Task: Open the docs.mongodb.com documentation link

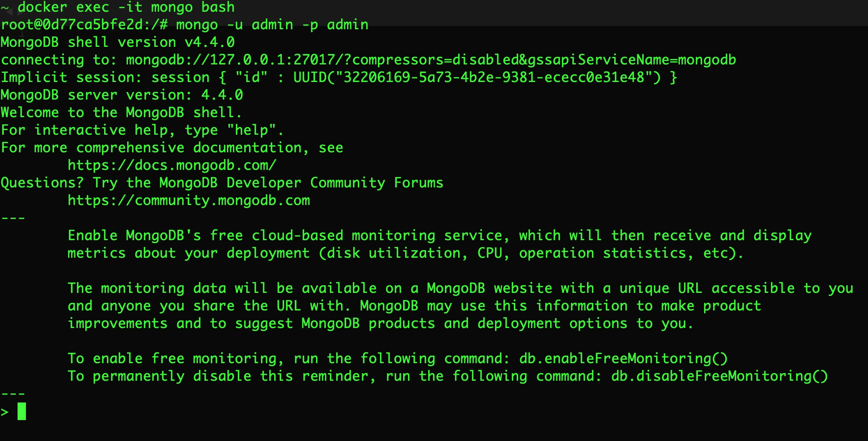Action: point(172,165)
